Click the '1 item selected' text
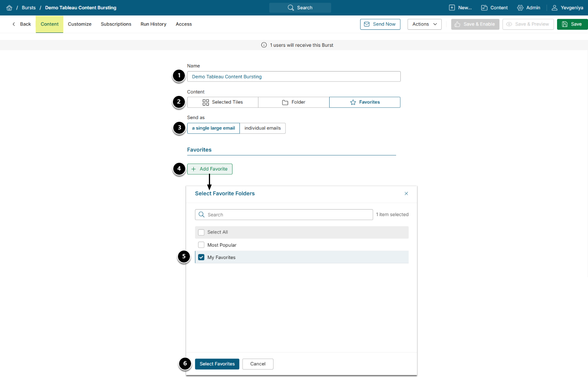Viewport: 588px width, 382px height. 392,215
